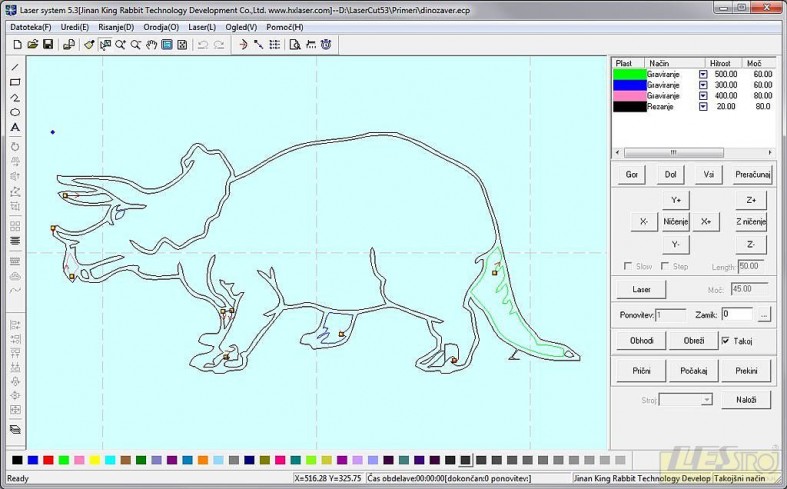Click the Undo arrow icon
787x489 pixels.
[202, 45]
